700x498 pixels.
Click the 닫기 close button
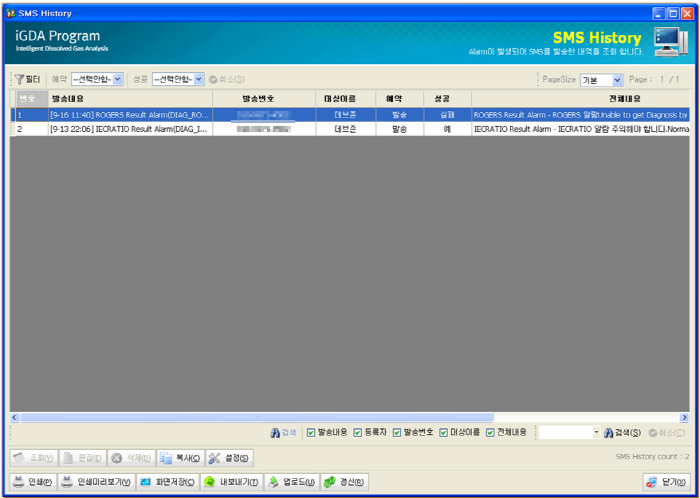tap(664, 482)
